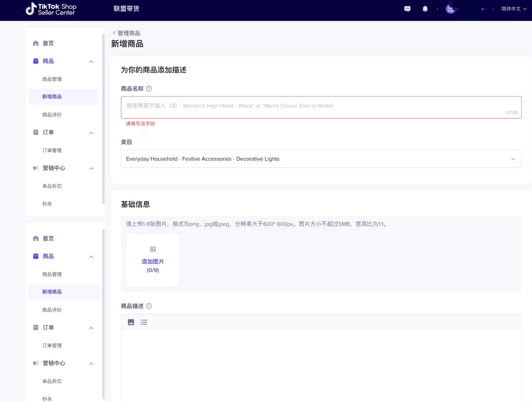The height and width of the screenshot is (402, 532).
Task: Select 秒杀 in the upper sidebar
Action: click(47, 204)
